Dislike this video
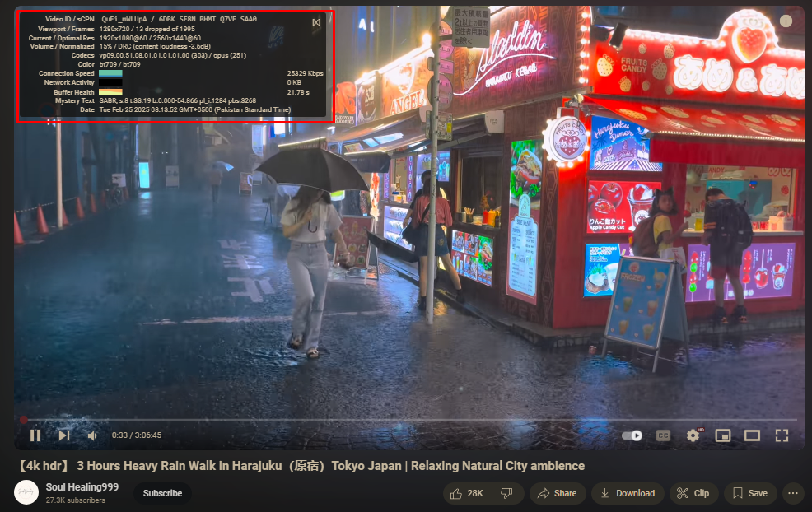 (x=506, y=493)
